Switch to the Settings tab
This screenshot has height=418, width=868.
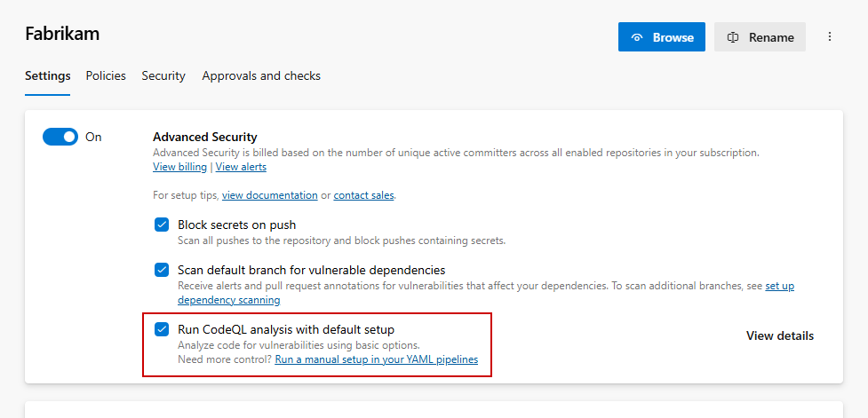click(47, 76)
